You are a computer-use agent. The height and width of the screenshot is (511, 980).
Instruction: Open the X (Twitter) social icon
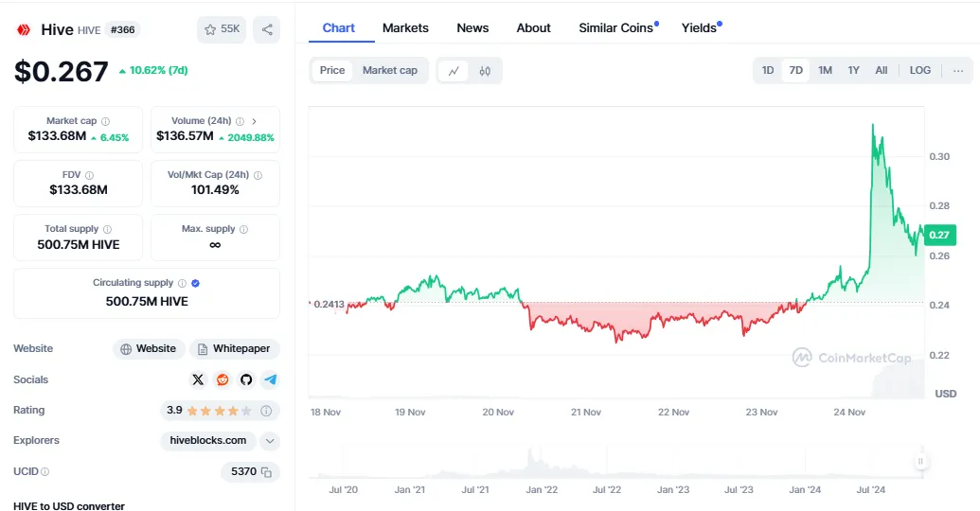click(x=198, y=379)
